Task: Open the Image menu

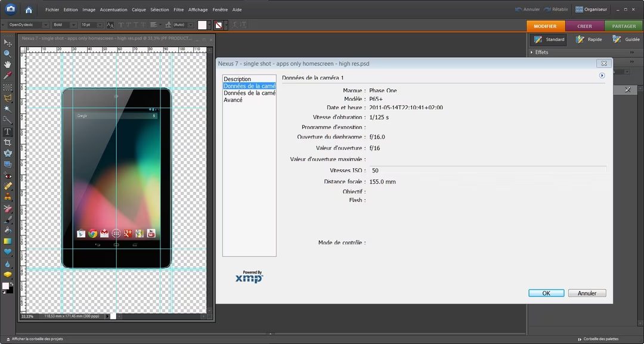Action: [89, 10]
